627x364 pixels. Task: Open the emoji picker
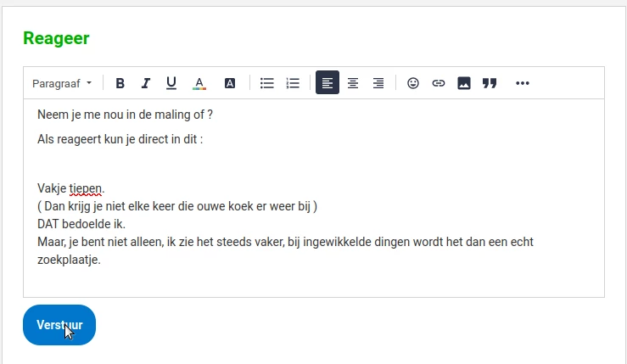[x=413, y=83]
